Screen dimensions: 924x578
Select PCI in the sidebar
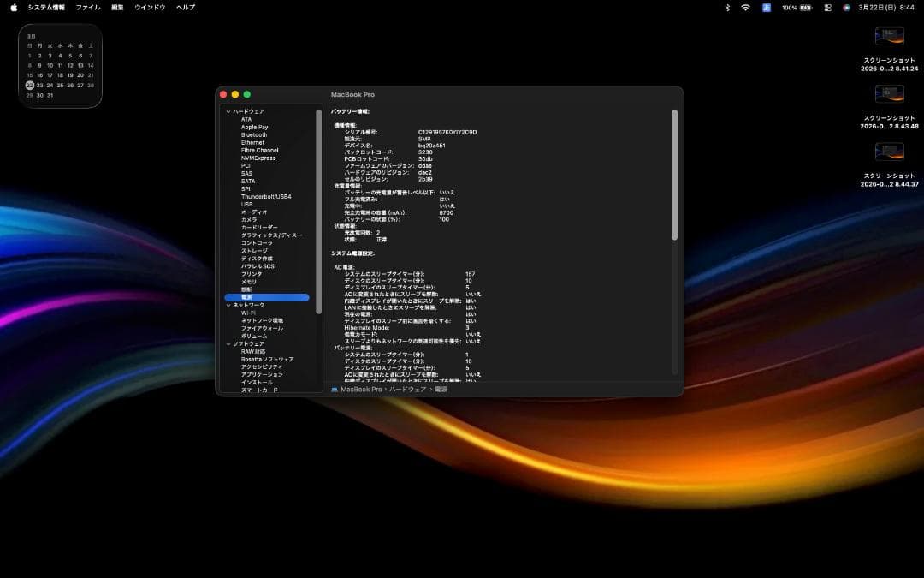[x=246, y=166]
